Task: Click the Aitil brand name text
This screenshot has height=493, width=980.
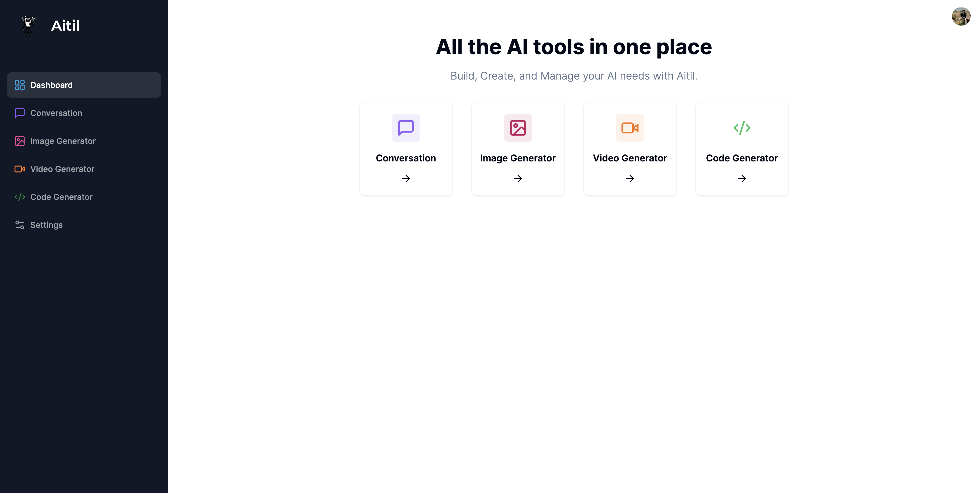Action: click(65, 26)
